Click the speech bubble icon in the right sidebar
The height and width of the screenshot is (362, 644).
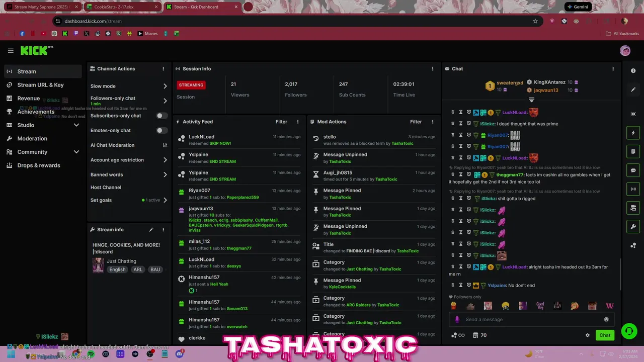coord(633,170)
